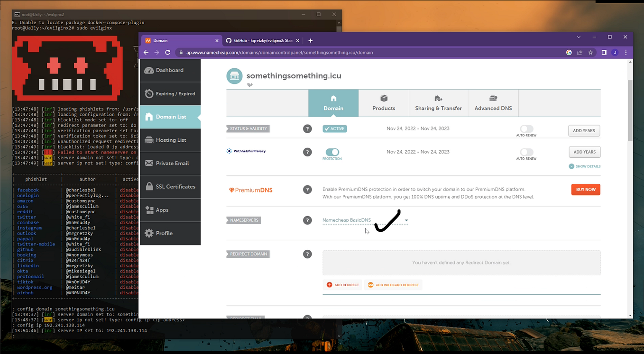The height and width of the screenshot is (354, 644).
Task: Select the GitHub evilginx2 browser tab
Action: pyautogui.click(x=262, y=41)
